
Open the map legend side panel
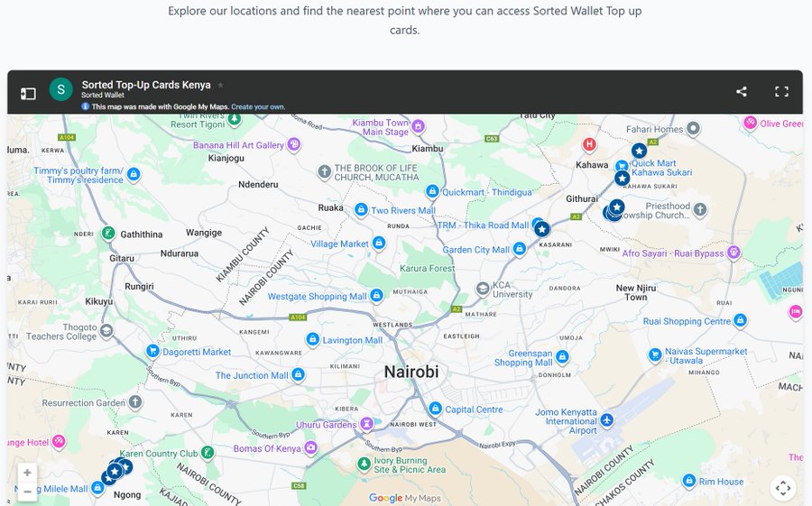click(28, 94)
